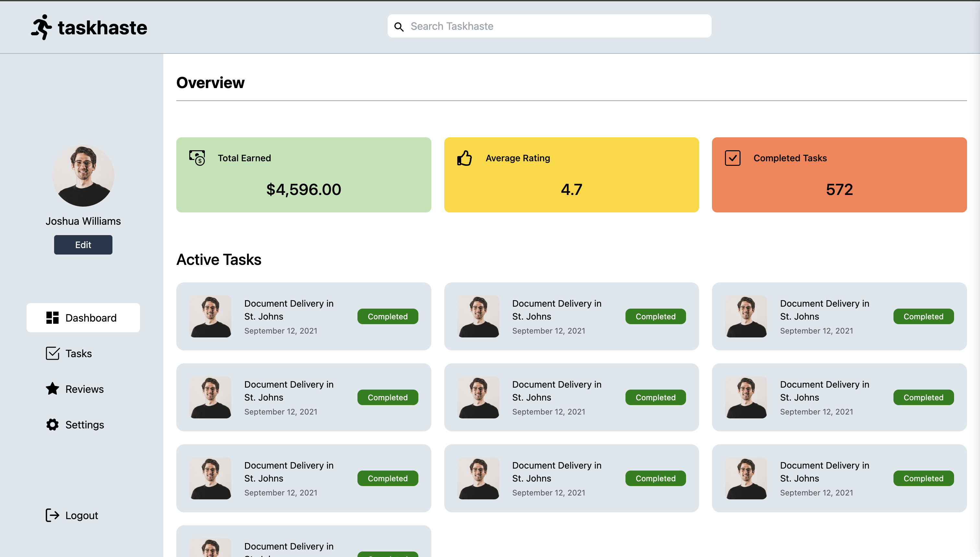Viewport: 980px width, 557px height.
Task: Click the Logout link
Action: pos(82,515)
